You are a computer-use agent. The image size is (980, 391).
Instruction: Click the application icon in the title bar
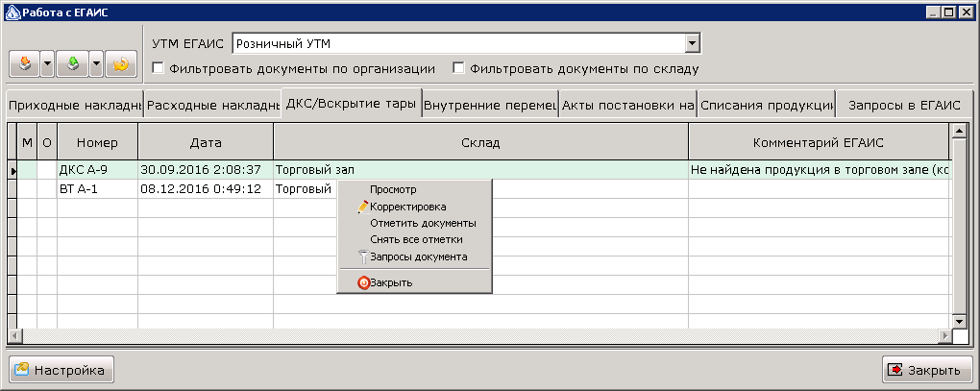(12, 12)
